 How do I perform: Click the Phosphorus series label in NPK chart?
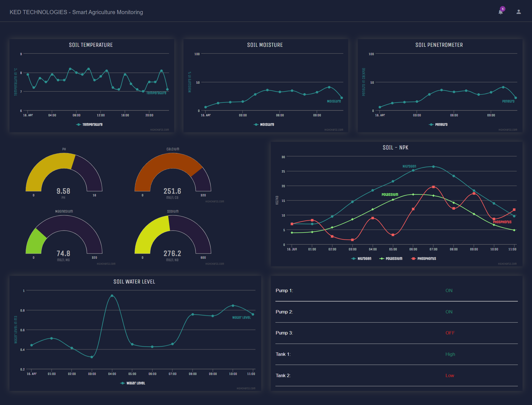502,222
